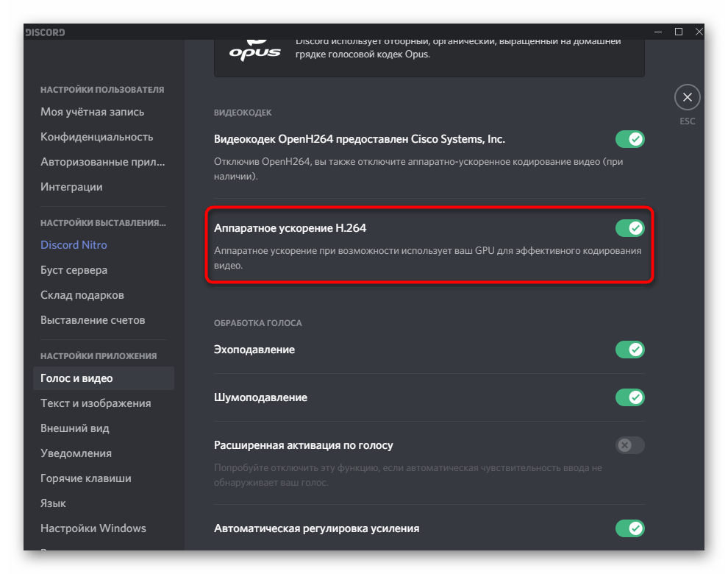Turn off H.264 hardware acceleration
The width and height of the screenshot is (728, 574).
click(x=629, y=228)
